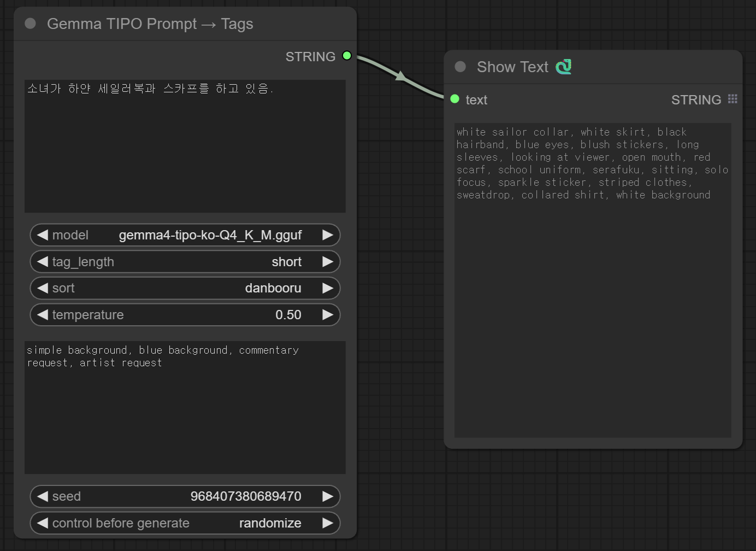Switch sort to the previous option arrow
The width and height of the screenshot is (756, 551).
tap(43, 288)
